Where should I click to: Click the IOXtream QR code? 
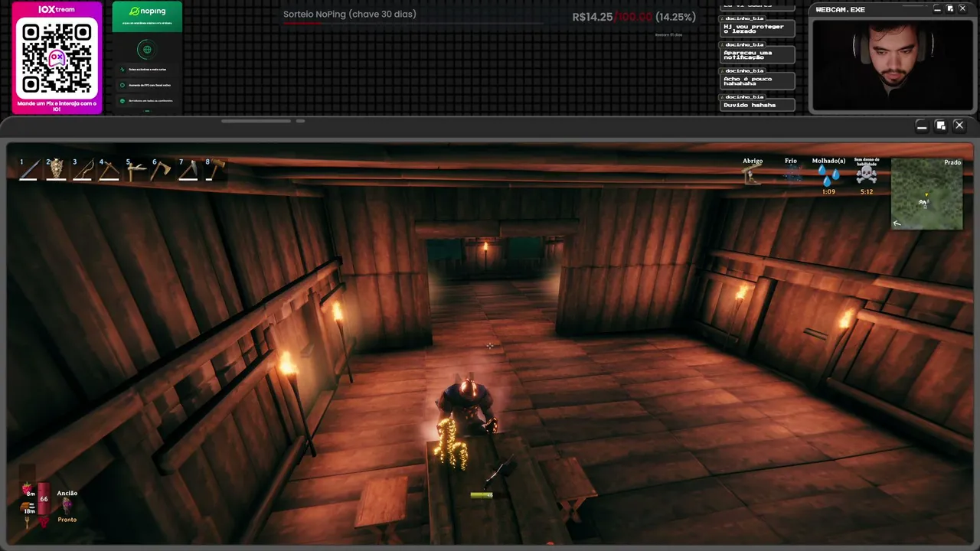pos(57,58)
